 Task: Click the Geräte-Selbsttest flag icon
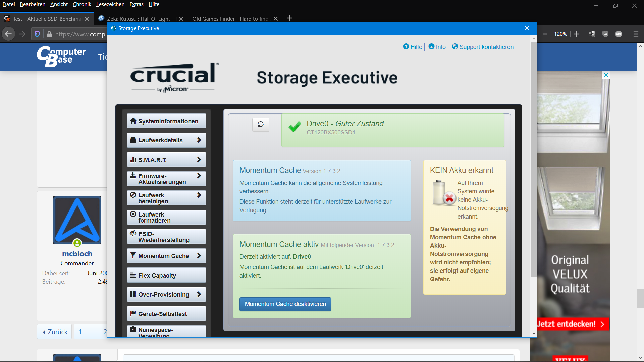point(133,314)
